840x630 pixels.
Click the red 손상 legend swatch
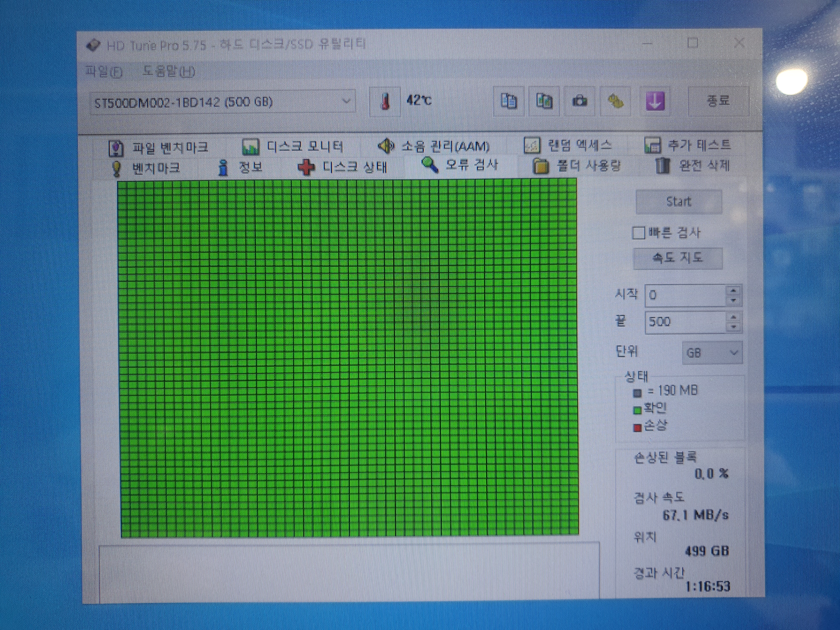click(x=637, y=428)
